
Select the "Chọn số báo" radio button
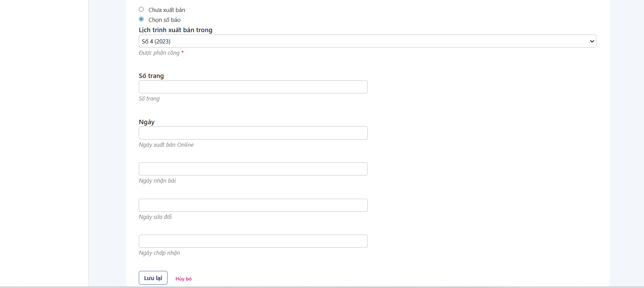tap(141, 19)
